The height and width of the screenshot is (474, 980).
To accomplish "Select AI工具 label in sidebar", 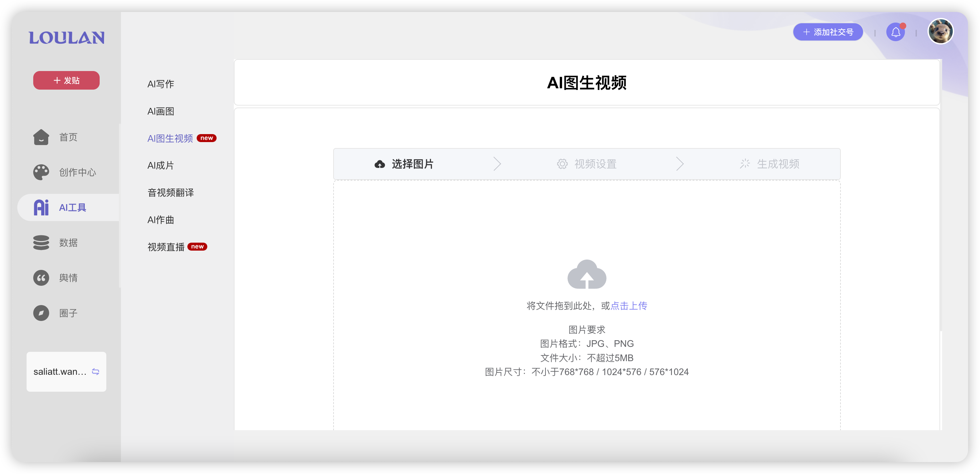I will 73,207.
